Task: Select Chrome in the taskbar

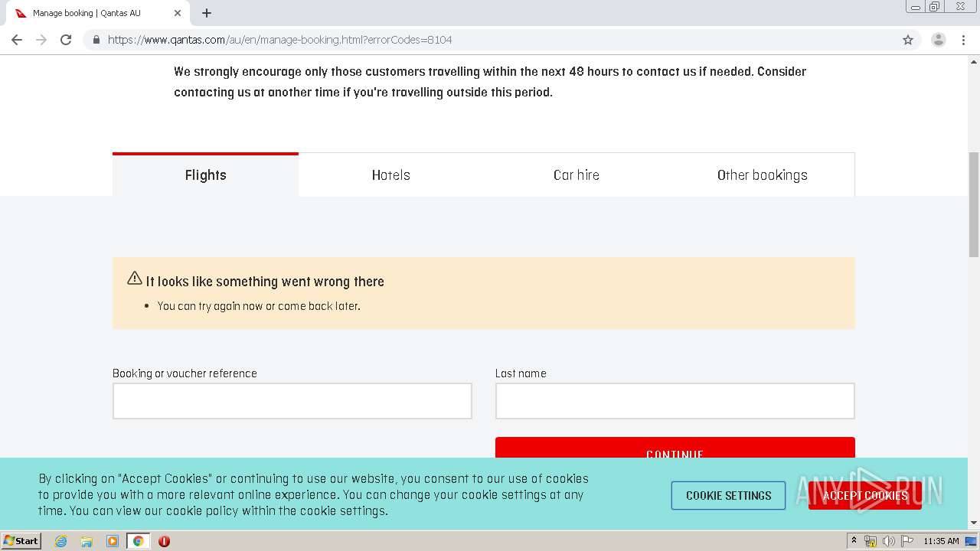Action: point(139,541)
